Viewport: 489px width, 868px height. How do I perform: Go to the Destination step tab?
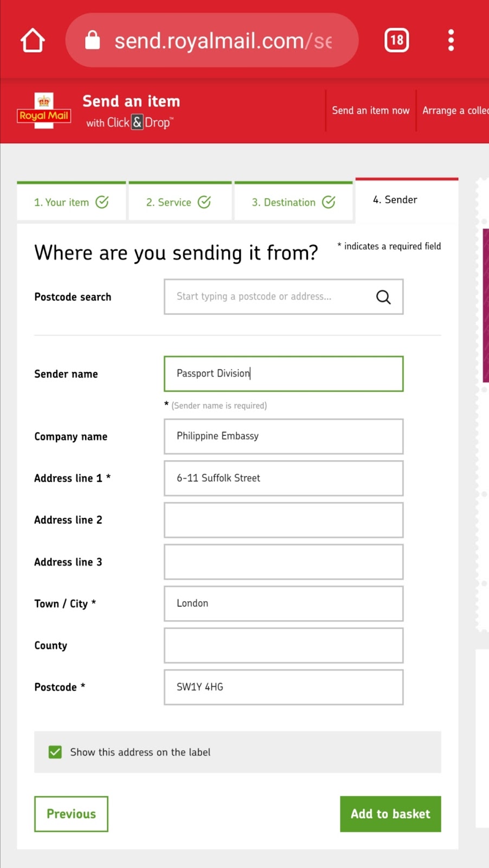click(293, 202)
